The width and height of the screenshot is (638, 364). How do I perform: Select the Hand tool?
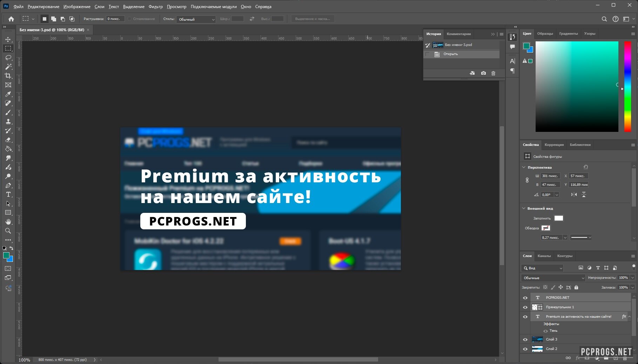8,222
